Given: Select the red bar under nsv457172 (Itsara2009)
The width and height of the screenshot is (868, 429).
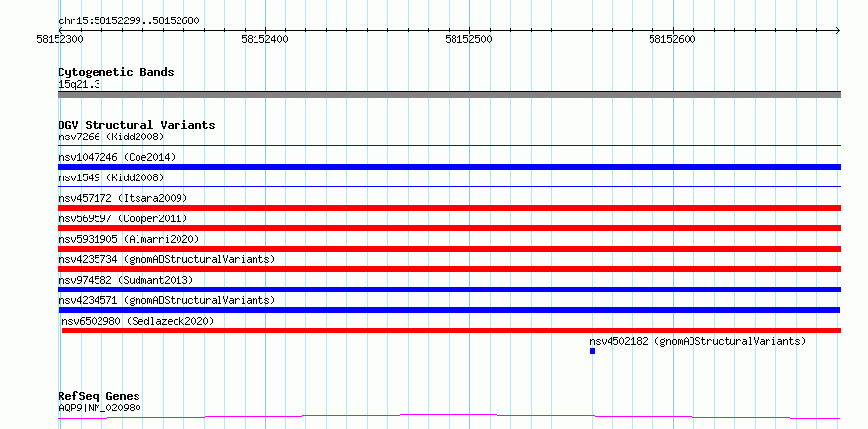Looking at the screenshot, I should [x=449, y=208].
